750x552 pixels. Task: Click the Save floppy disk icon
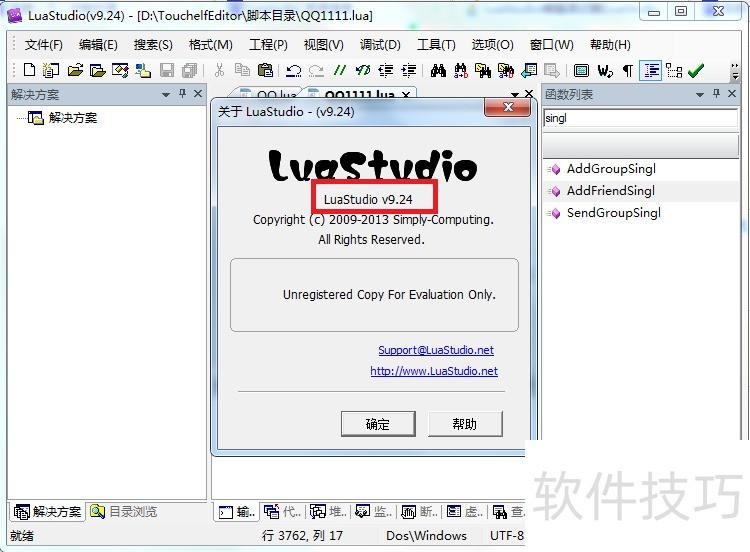tap(166, 70)
